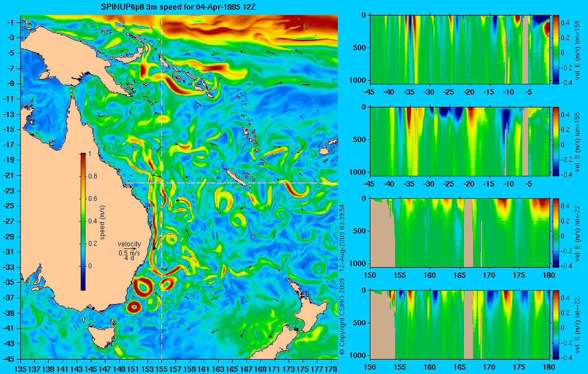Click the colorbar of the eastward velocity lon=155 section
Image resolution: width=588 pixels, height=374 pixels.
tap(555, 50)
